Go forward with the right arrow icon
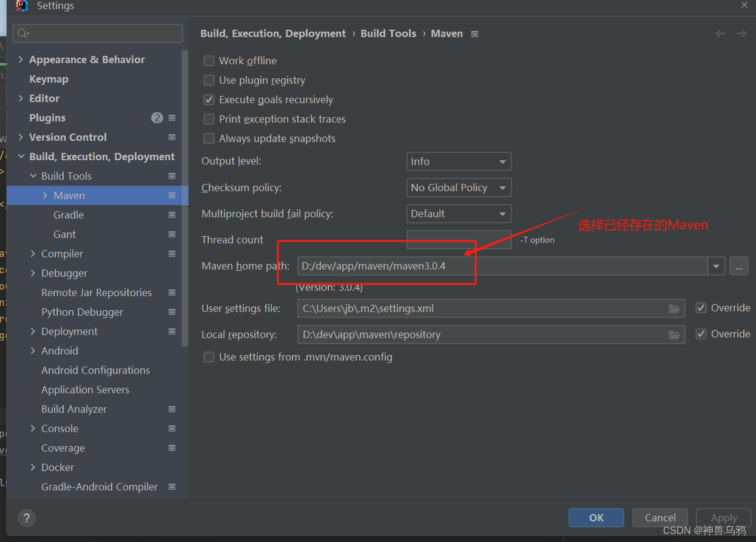The width and height of the screenshot is (756, 542). 741,33
